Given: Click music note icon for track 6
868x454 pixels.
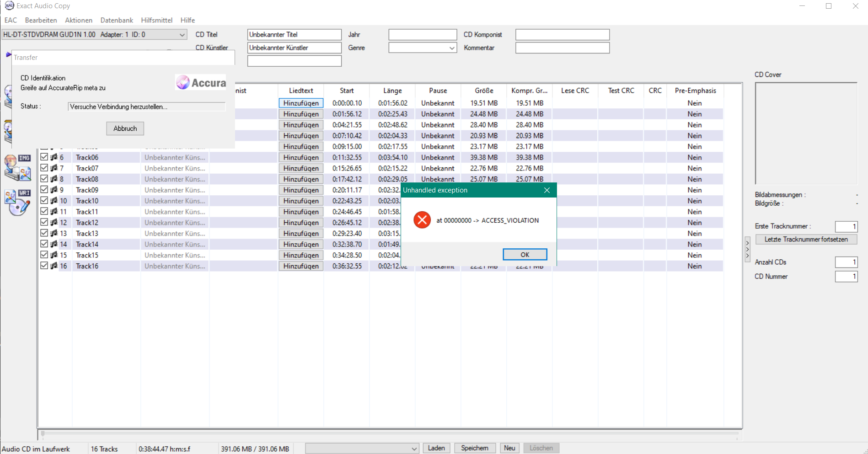Looking at the screenshot, I should pyautogui.click(x=54, y=157).
